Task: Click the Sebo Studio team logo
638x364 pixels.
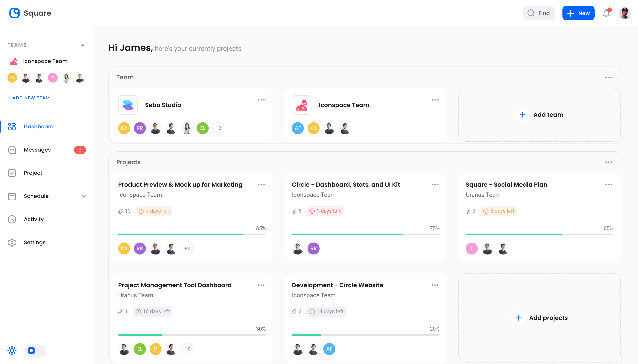Action: tap(128, 105)
